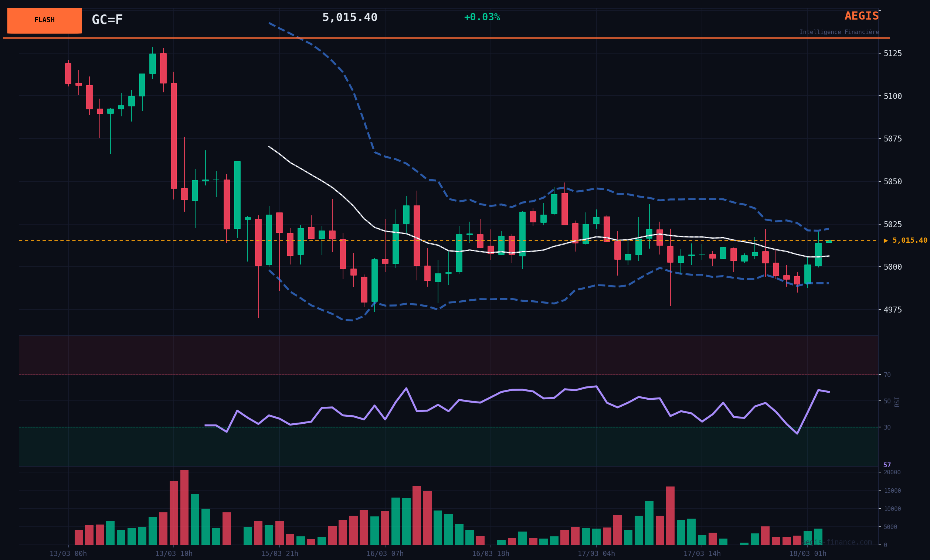Click the 20000 volume axis label
This screenshot has width=930, height=560.
point(892,472)
